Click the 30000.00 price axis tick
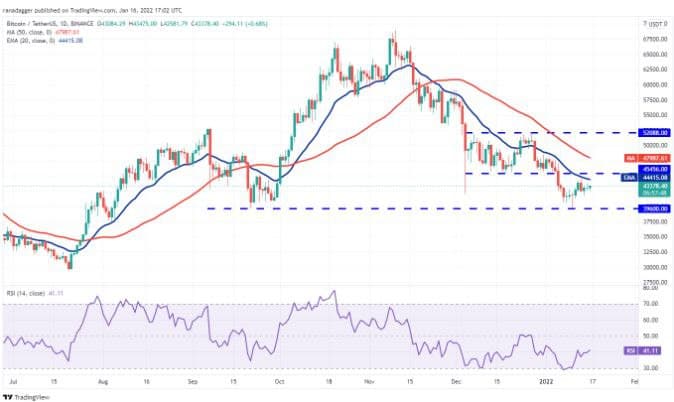The image size is (674, 402). (655, 267)
